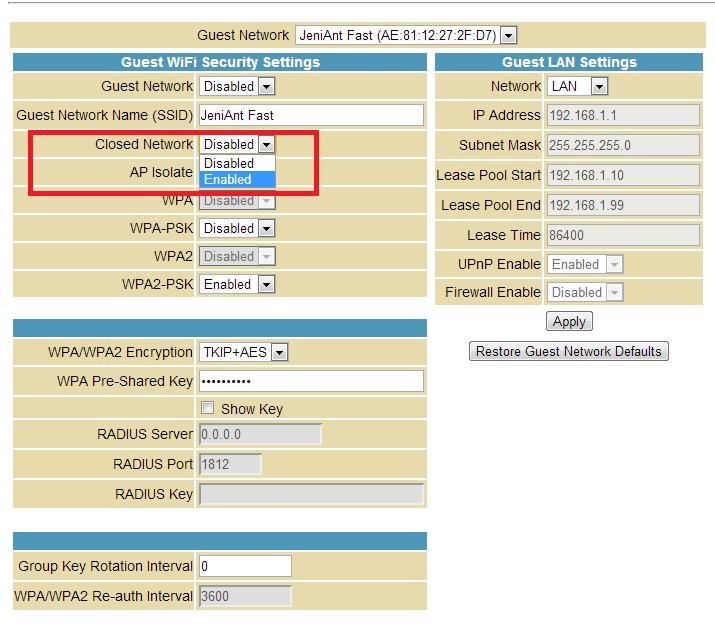Choose Enabled in Closed Network list
Screen dimensions: 715x632
pos(237,180)
